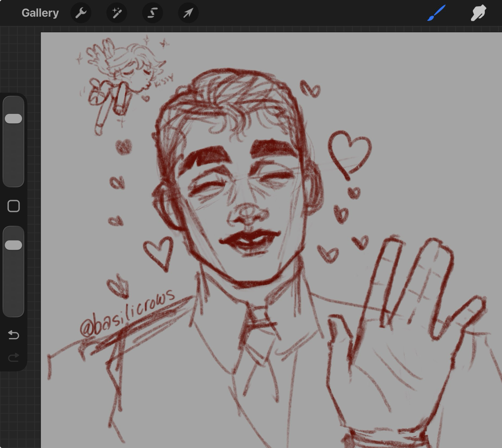Open the Adjustments magic wand menu
The height and width of the screenshot is (448, 502).
point(117,13)
